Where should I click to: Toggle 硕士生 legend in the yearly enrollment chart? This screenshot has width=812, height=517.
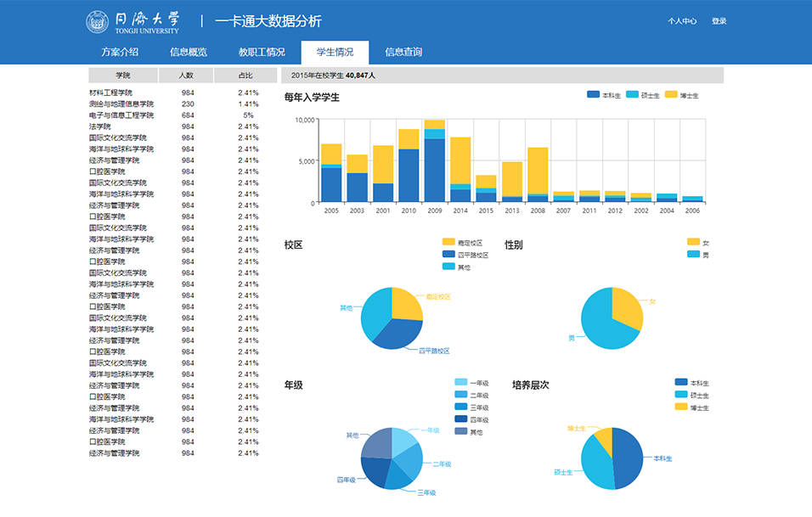click(x=642, y=95)
